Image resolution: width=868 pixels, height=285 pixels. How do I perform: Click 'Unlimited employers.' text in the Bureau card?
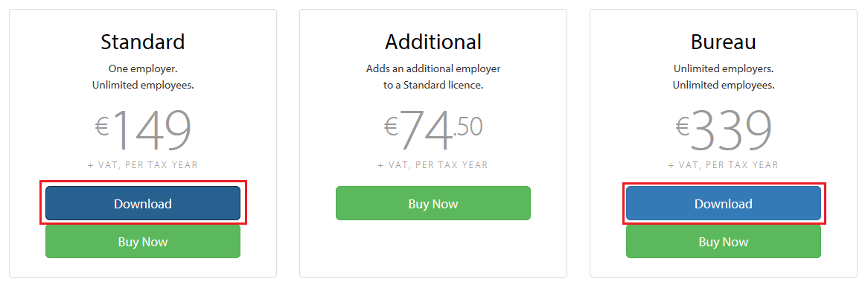click(x=723, y=70)
